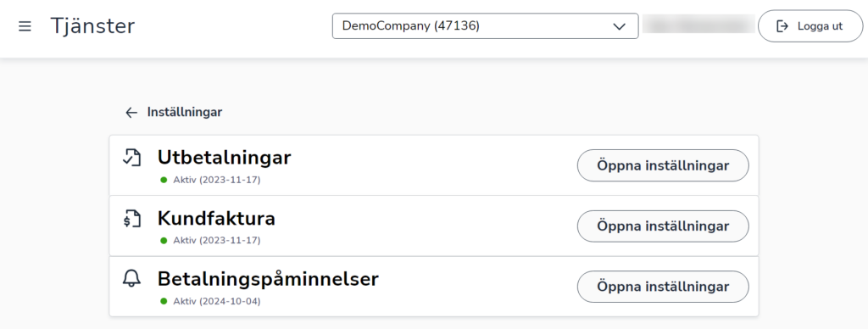Screen dimensions: 868x329
Task: Click the Tjänster page title
Action: coord(92,26)
